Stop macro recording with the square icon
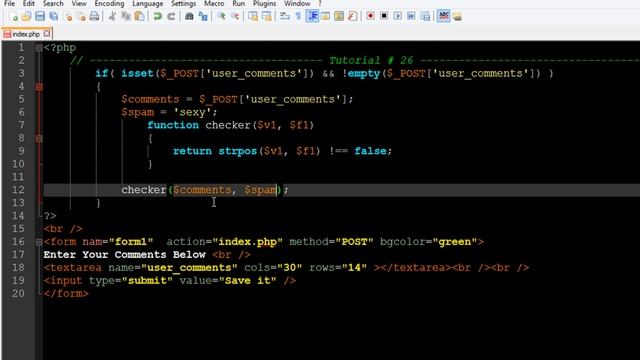Image resolution: width=640 pixels, height=360 pixels. [384, 16]
